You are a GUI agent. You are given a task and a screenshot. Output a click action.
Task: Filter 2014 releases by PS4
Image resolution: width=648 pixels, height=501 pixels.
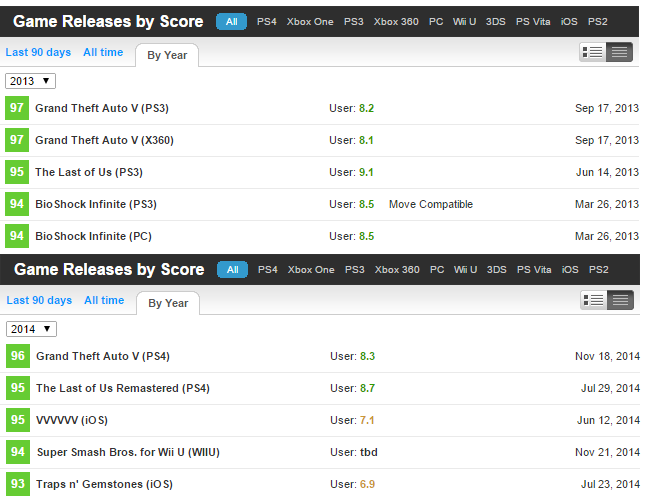[268, 270]
